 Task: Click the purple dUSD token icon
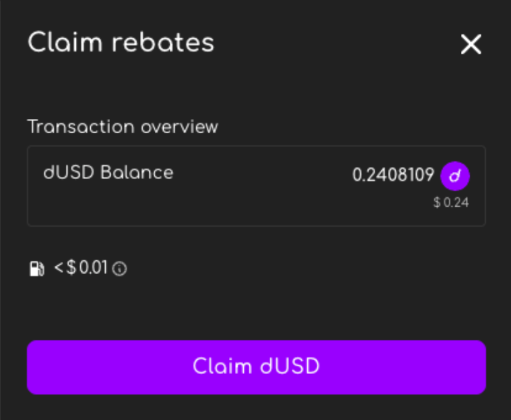point(455,176)
